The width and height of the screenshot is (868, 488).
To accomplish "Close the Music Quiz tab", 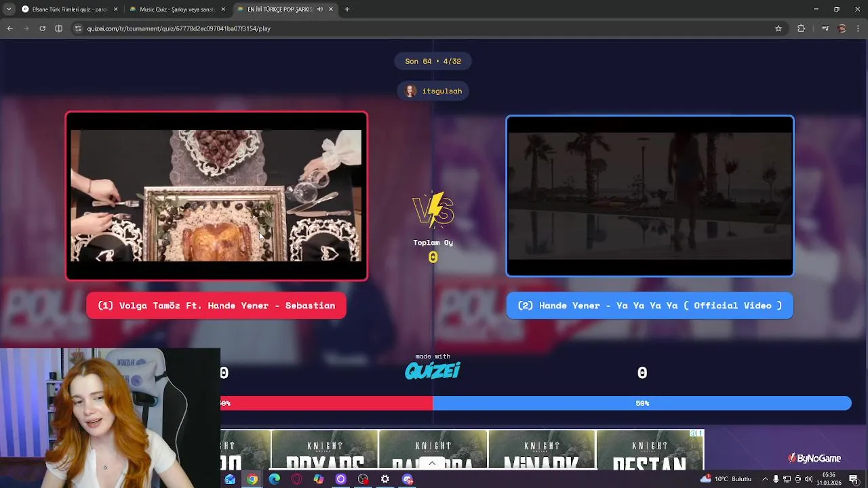I will pos(223,9).
